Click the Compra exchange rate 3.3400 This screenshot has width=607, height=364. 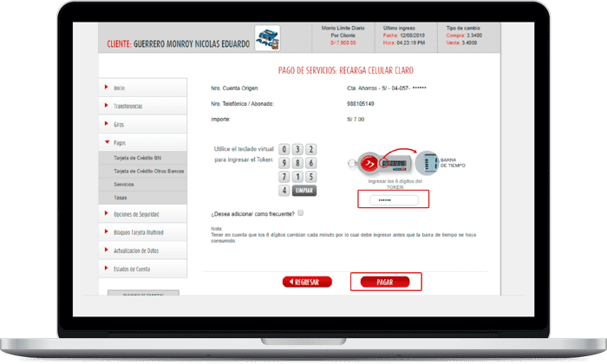pyautogui.click(x=474, y=36)
